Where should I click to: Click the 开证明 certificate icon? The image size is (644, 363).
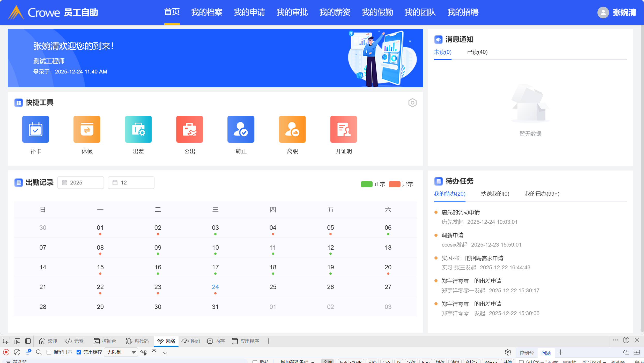pos(343,129)
